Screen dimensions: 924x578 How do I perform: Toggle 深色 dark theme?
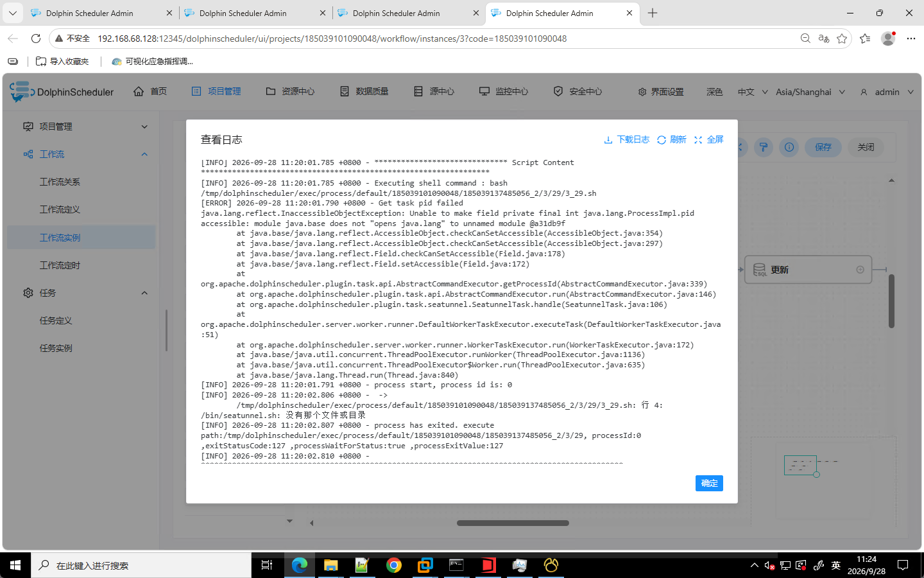click(714, 92)
